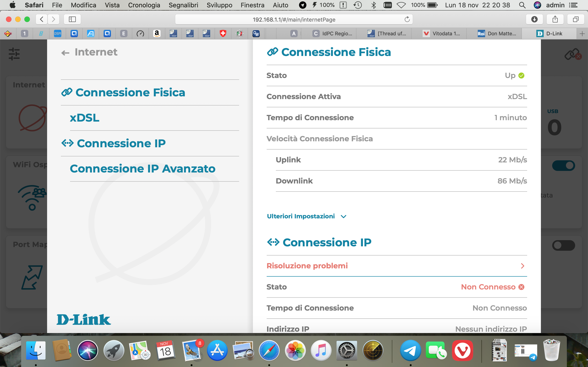
Task: Select Connessione IP in sidebar
Action: click(121, 143)
